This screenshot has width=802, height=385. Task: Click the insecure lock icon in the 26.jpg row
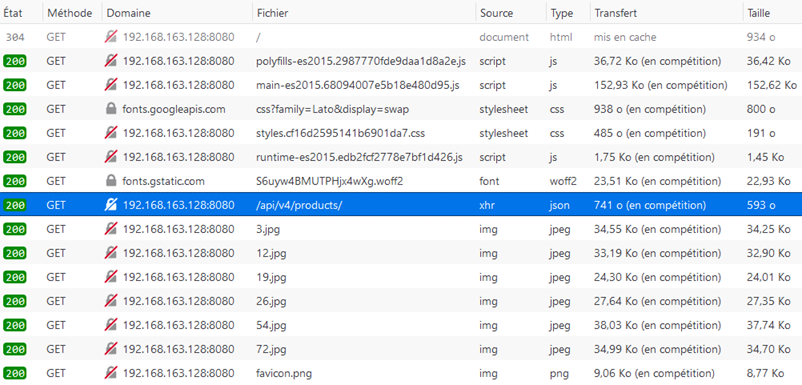point(111,301)
